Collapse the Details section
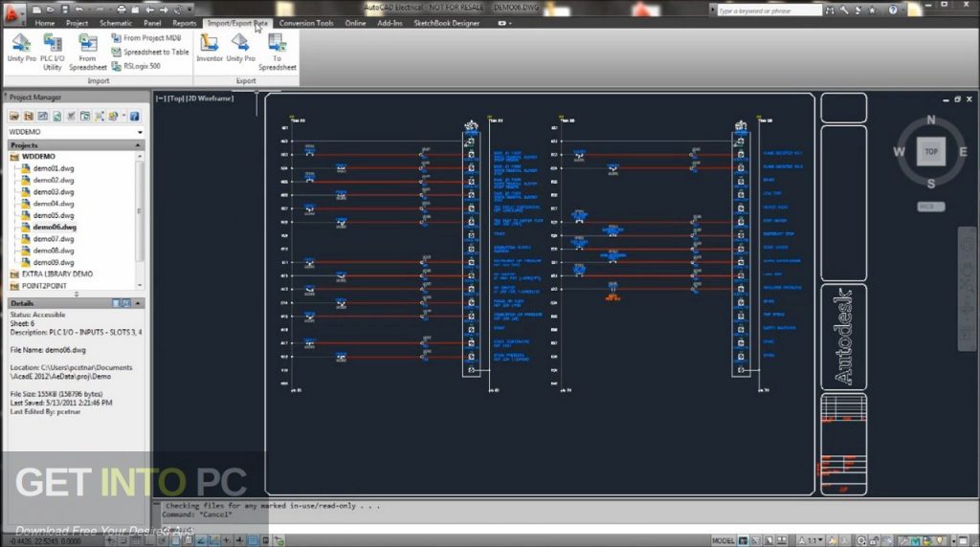 point(138,303)
